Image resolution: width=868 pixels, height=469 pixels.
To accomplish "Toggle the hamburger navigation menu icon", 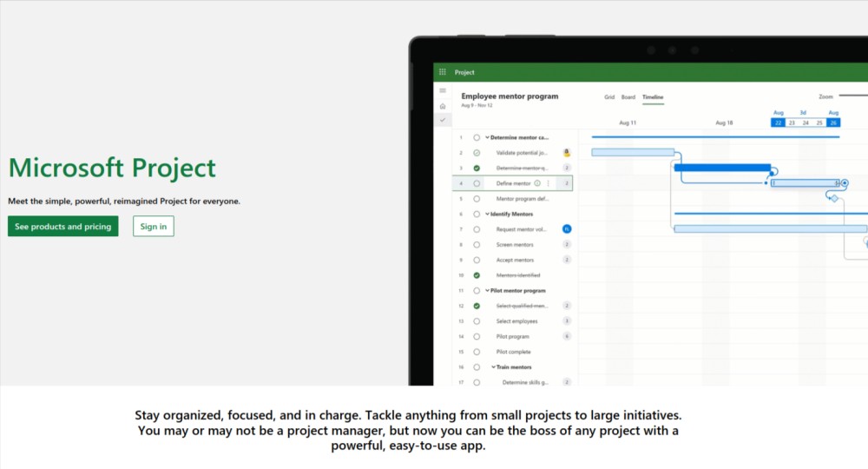I will click(x=443, y=90).
